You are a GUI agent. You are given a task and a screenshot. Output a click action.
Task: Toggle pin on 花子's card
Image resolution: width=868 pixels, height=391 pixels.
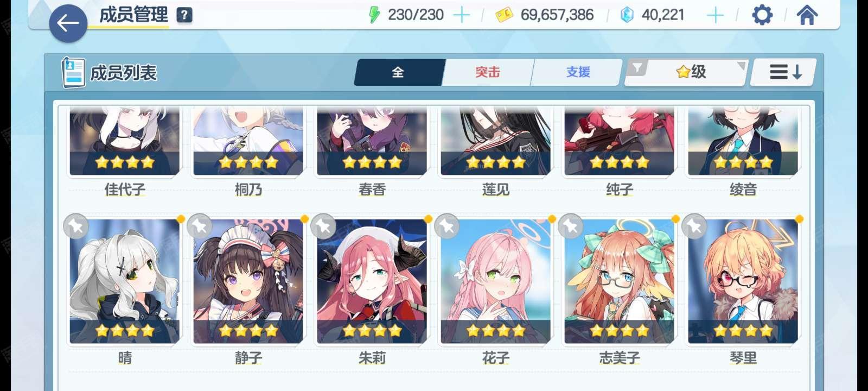(x=446, y=226)
